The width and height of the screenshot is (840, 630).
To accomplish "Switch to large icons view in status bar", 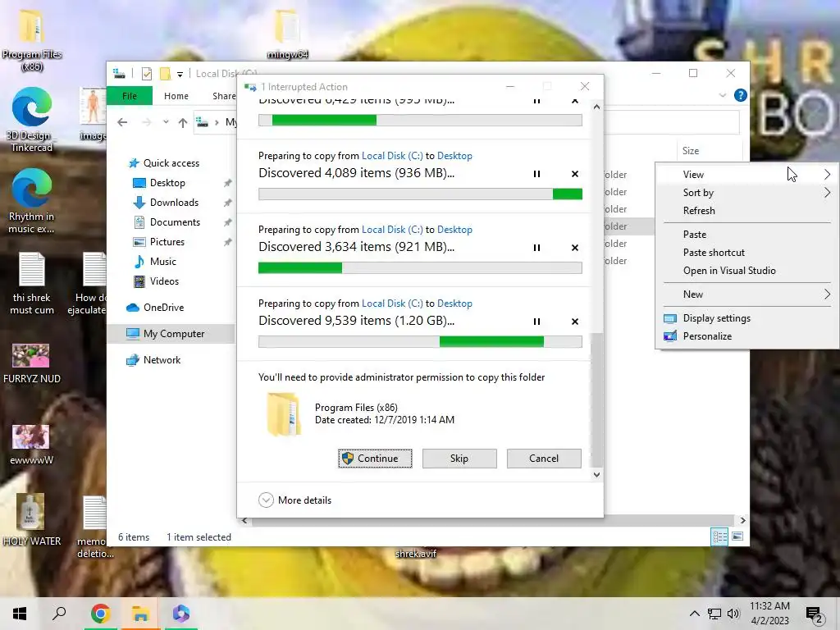I will point(737,536).
